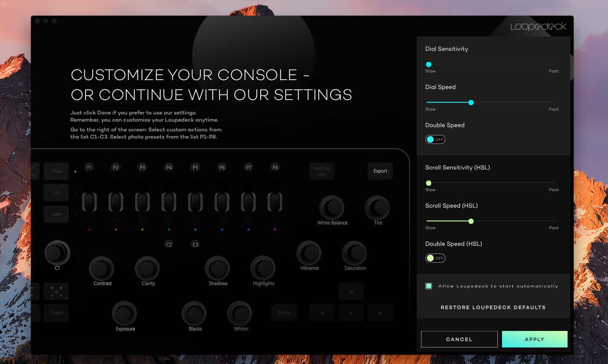Select the Vibrance dial

point(309,253)
